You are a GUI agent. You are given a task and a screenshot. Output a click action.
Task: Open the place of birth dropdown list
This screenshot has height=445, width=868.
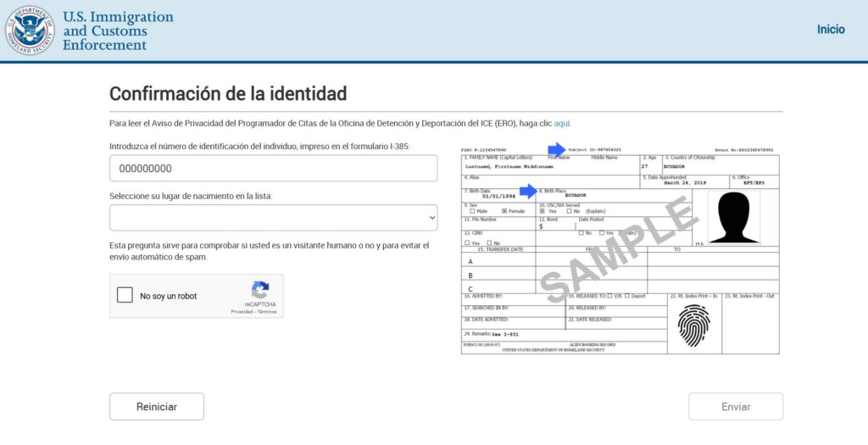pos(273,218)
